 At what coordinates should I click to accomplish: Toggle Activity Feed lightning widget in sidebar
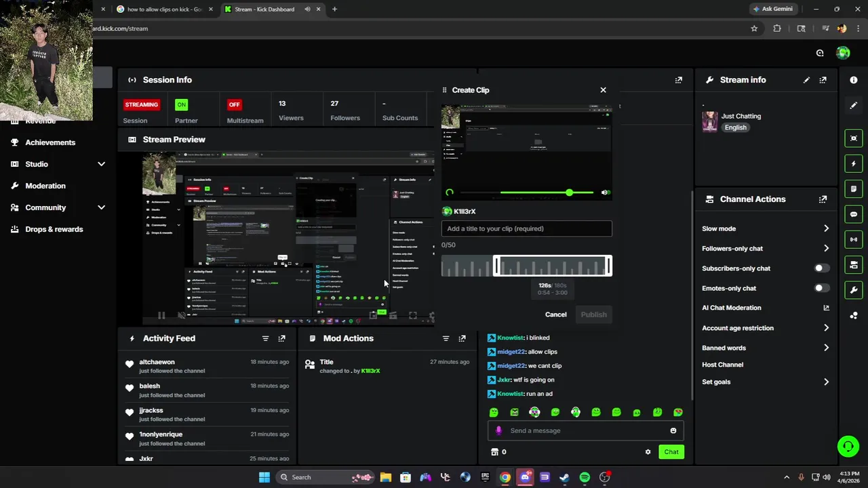coord(854,163)
